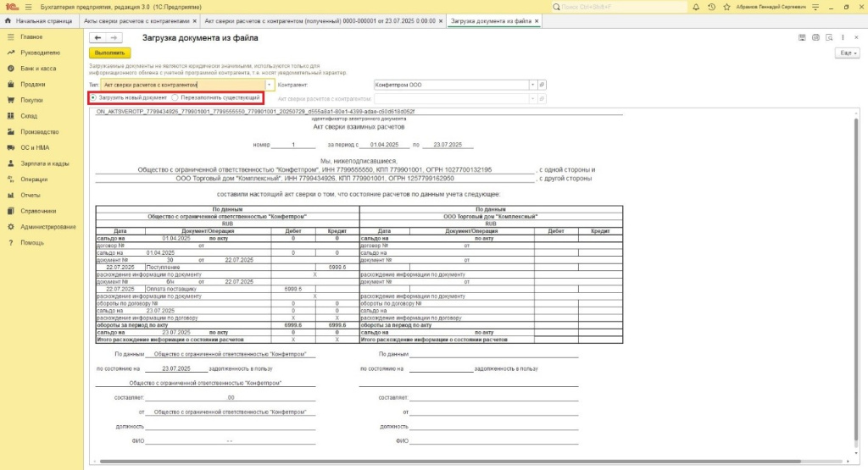Click the 'Выполнить' button

110,53
